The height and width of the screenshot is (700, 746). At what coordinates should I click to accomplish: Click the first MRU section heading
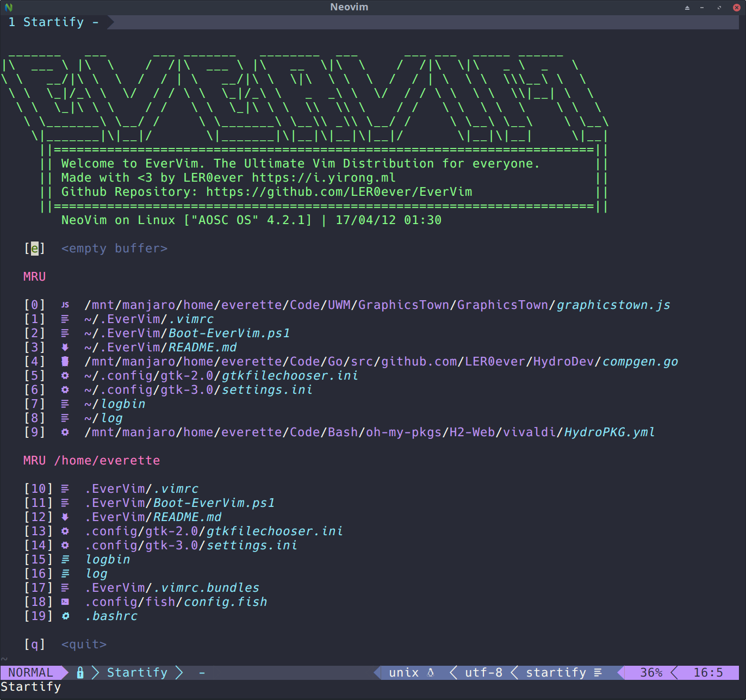[x=35, y=277]
